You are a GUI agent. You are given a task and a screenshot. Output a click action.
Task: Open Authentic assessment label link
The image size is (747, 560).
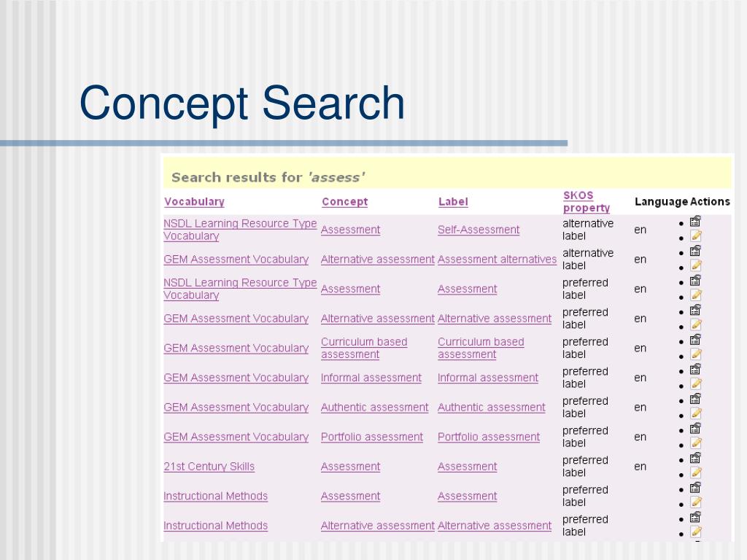[x=491, y=407]
